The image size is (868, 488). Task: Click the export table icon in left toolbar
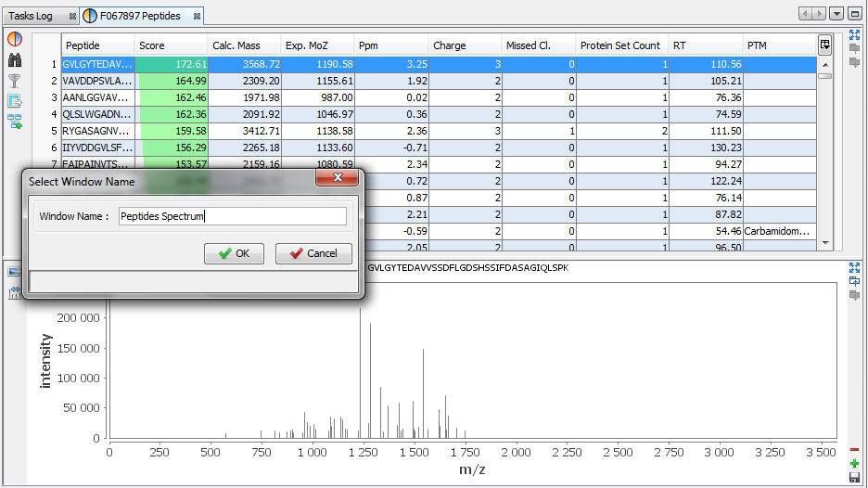coord(15,101)
